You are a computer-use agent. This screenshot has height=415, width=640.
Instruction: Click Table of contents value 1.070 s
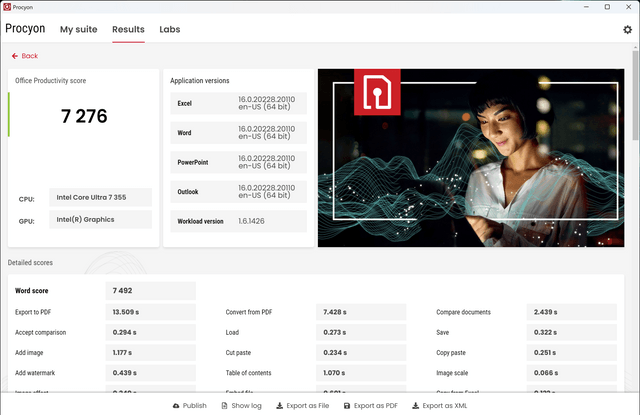(361, 373)
